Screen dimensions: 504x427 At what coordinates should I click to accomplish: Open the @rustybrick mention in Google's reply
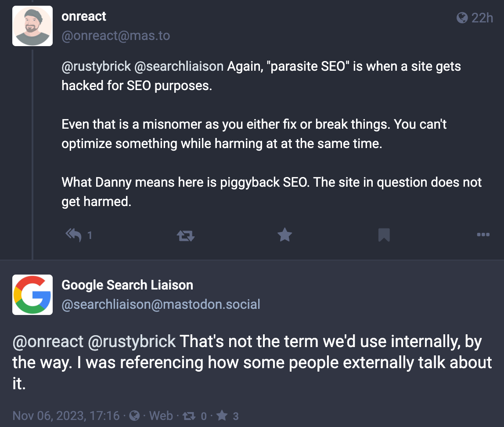[132, 341]
